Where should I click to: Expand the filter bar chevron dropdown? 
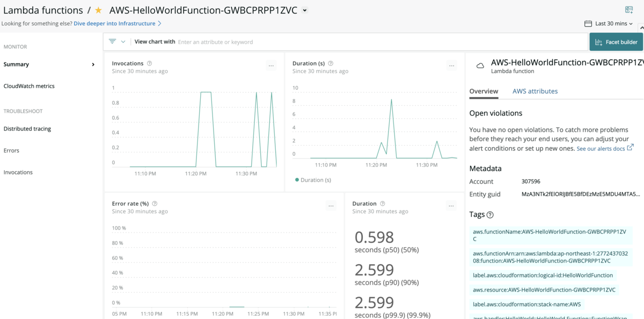tap(123, 41)
